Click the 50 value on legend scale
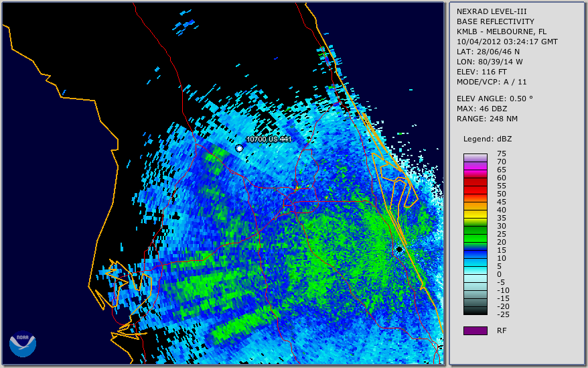 pyautogui.click(x=502, y=194)
